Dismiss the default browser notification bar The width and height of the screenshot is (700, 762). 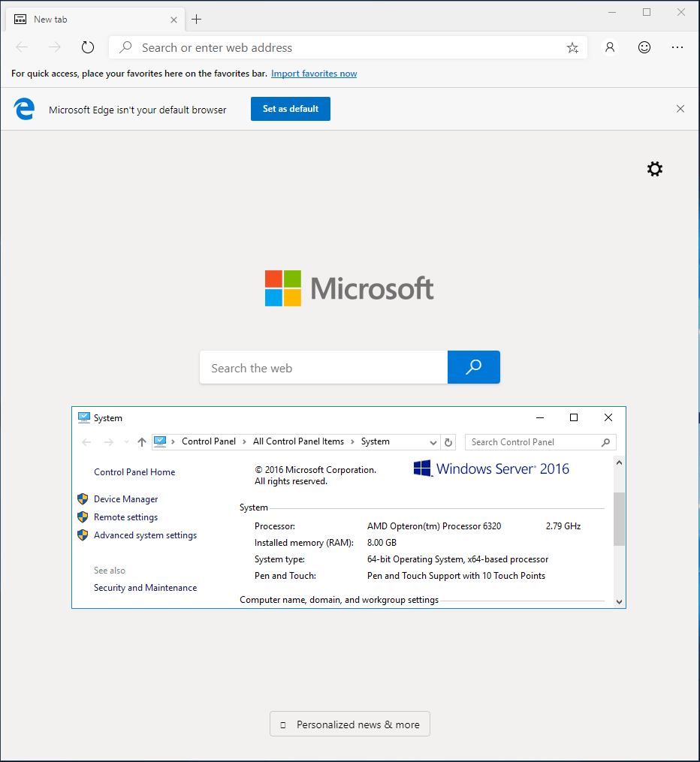click(x=680, y=108)
